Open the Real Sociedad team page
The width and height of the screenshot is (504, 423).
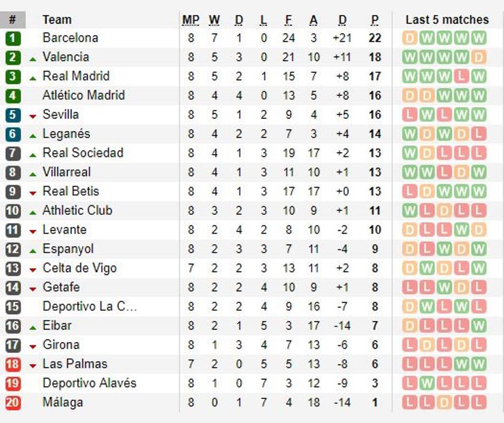click(x=83, y=153)
